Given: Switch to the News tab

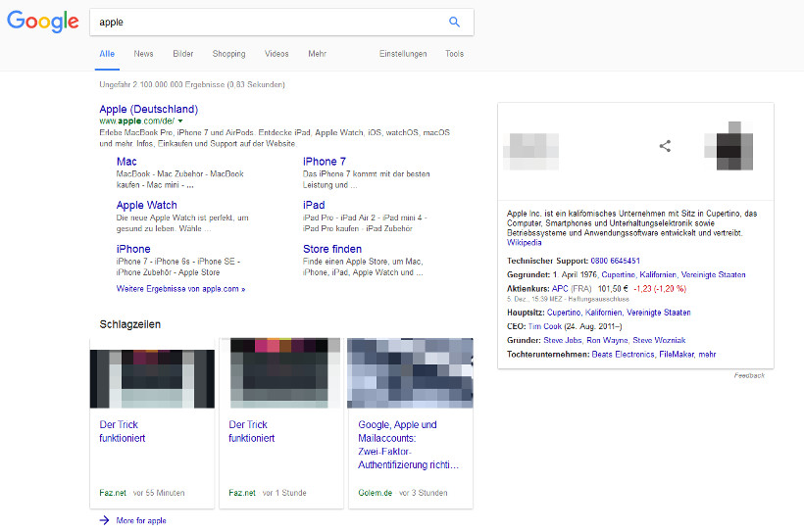Looking at the screenshot, I should [143, 54].
